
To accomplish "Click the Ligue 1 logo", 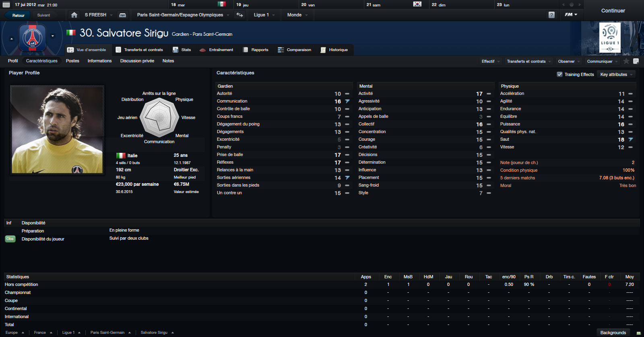I will tap(610, 38).
